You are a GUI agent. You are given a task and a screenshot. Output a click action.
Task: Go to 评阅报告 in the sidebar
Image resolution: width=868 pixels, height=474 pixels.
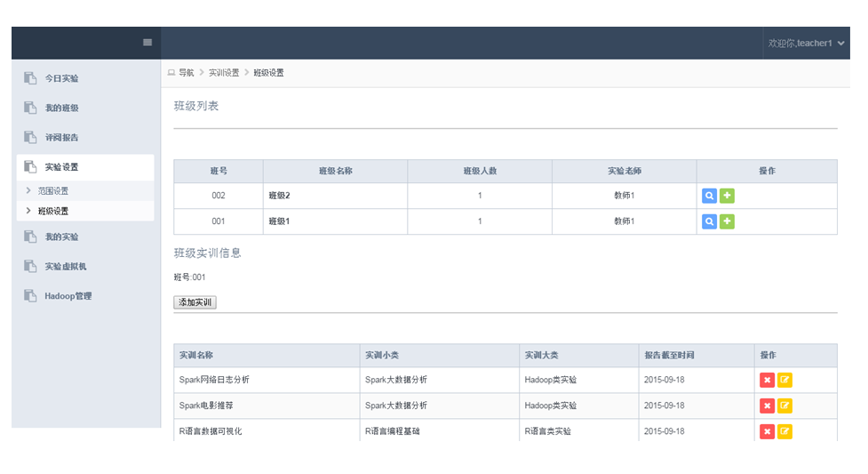point(62,138)
